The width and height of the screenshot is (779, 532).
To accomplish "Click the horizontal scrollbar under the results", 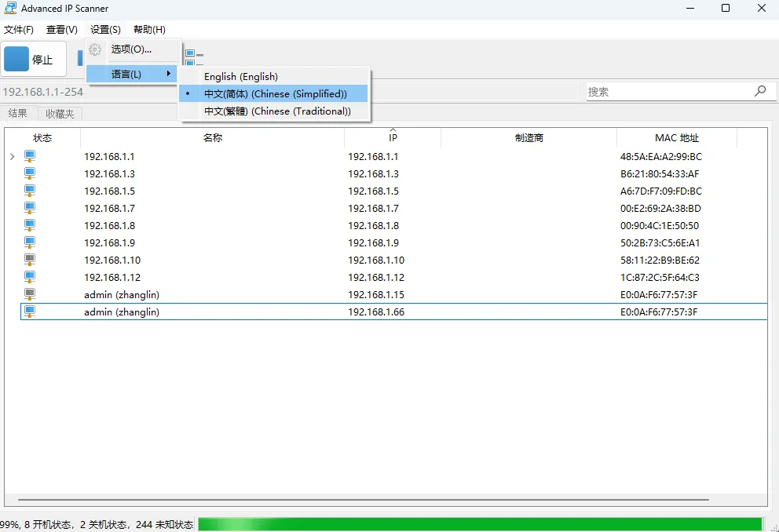I will pyautogui.click(x=363, y=500).
